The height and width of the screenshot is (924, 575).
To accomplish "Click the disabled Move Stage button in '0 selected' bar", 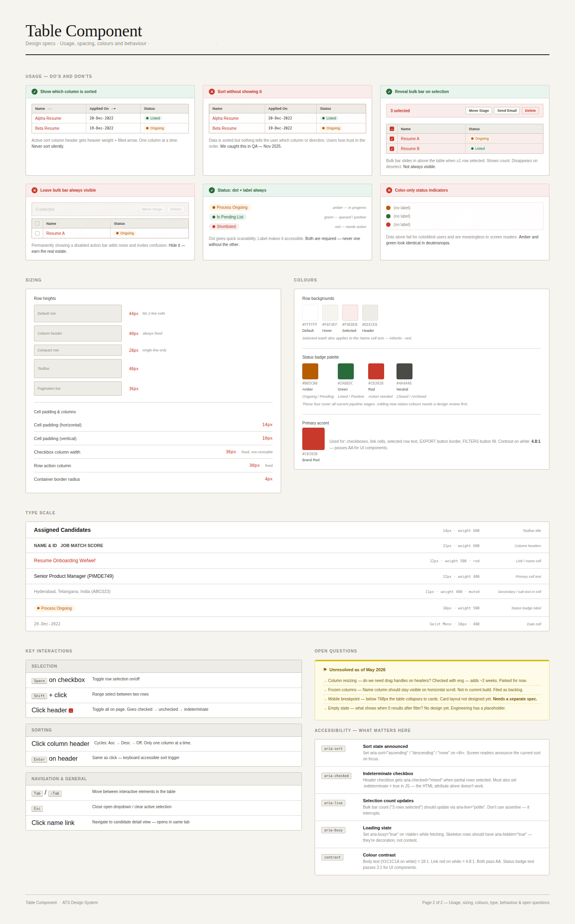I will [152, 209].
